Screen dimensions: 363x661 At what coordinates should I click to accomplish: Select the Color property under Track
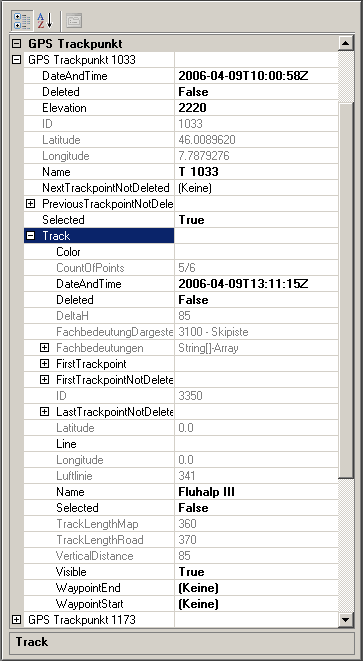click(68, 252)
